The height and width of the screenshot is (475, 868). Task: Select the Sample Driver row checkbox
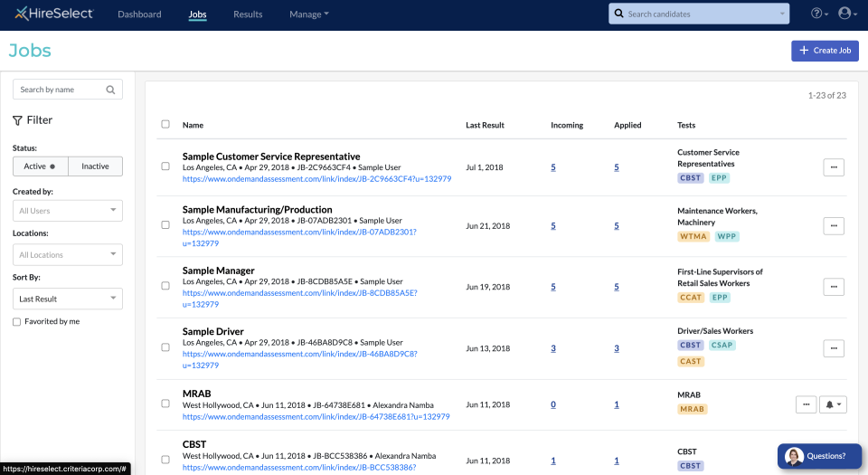pos(165,347)
